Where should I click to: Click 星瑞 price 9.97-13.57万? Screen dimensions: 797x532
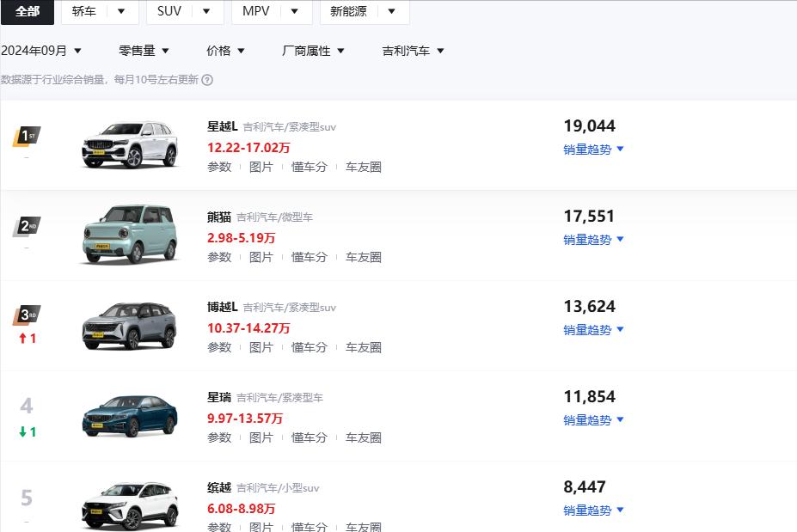click(x=244, y=419)
